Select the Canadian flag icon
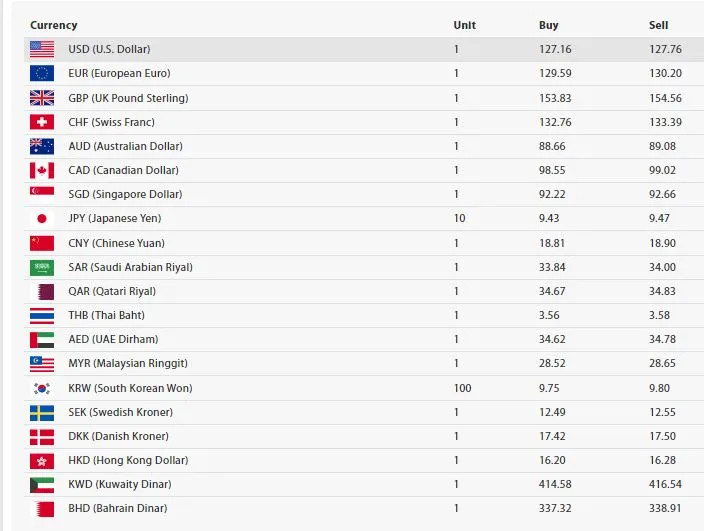This screenshot has width=704, height=531. pyautogui.click(x=42, y=170)
